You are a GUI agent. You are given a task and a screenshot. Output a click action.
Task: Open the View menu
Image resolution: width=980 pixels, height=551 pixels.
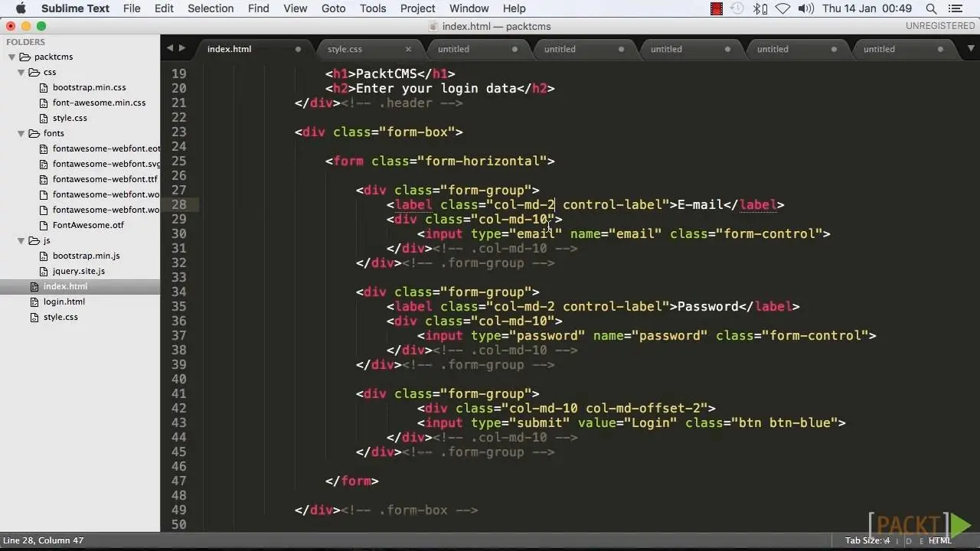tap(296, 8)
